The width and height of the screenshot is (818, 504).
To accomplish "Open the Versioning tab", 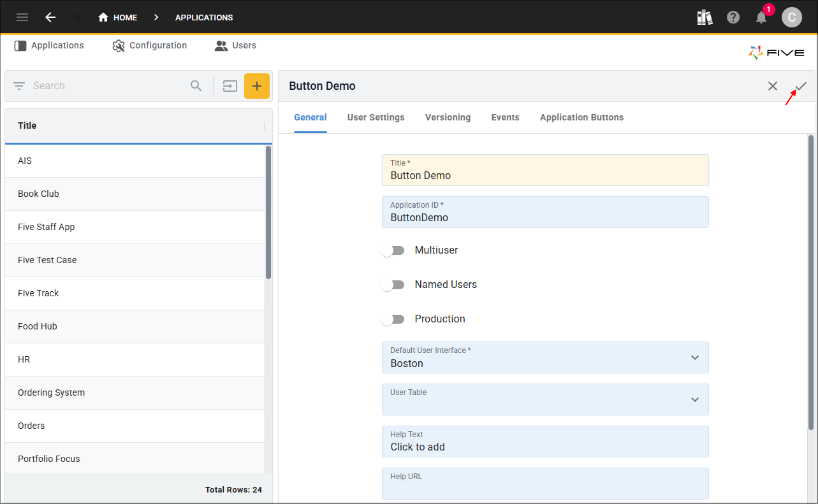I will pos(448,117).
